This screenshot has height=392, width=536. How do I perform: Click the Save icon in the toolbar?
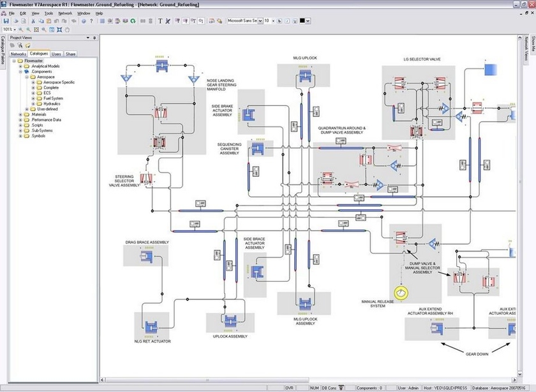pos(6,21)
